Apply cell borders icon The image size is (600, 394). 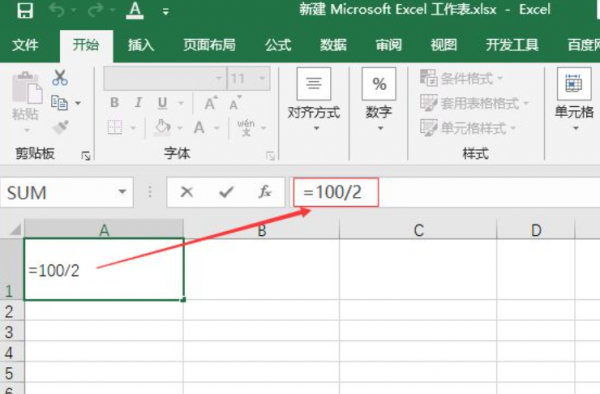click(x=115, y=127)
